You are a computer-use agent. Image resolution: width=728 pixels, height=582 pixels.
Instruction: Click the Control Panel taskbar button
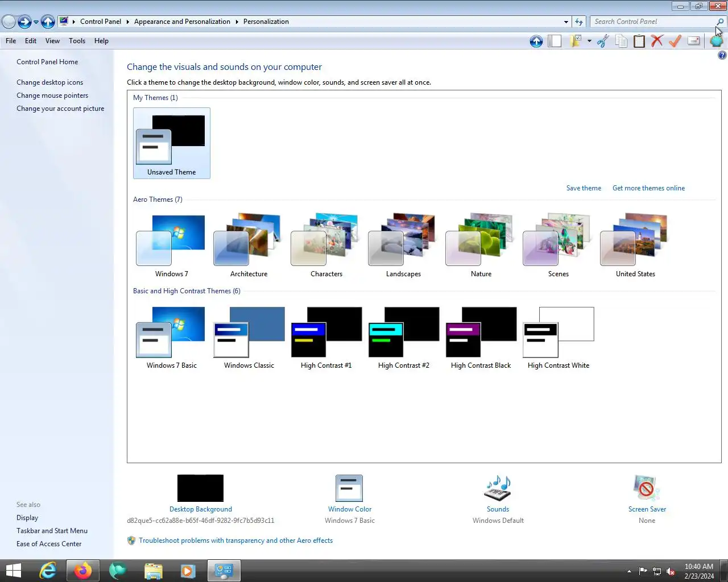[224, 571]
